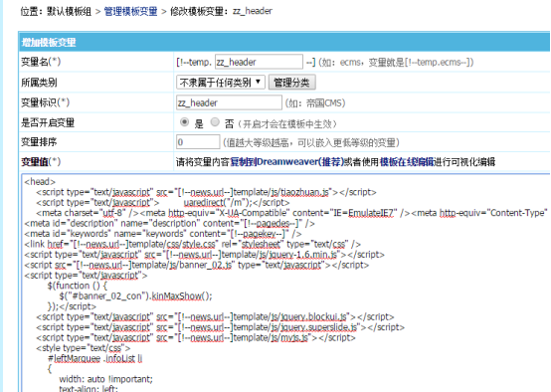
Task: Open the 管理模板变量 breadcrumb link
Action: [130, 11]
